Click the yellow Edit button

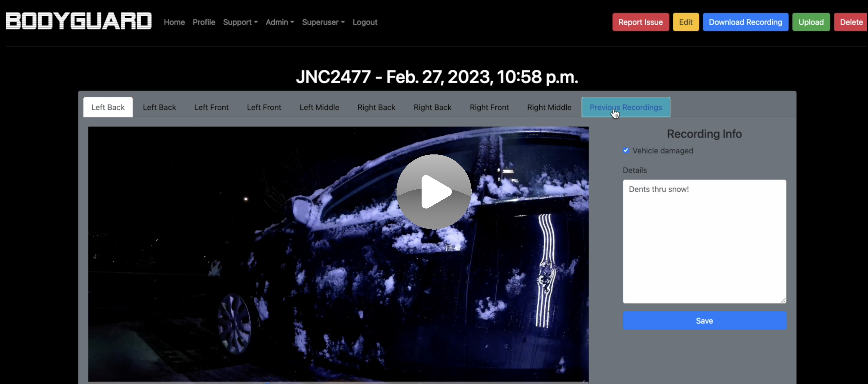(x=686, y=22)
